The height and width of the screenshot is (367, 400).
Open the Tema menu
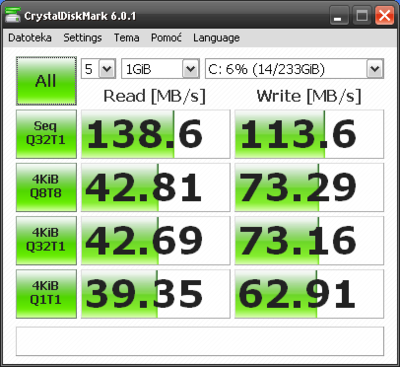pyautogui.click(x=126, y=38)
